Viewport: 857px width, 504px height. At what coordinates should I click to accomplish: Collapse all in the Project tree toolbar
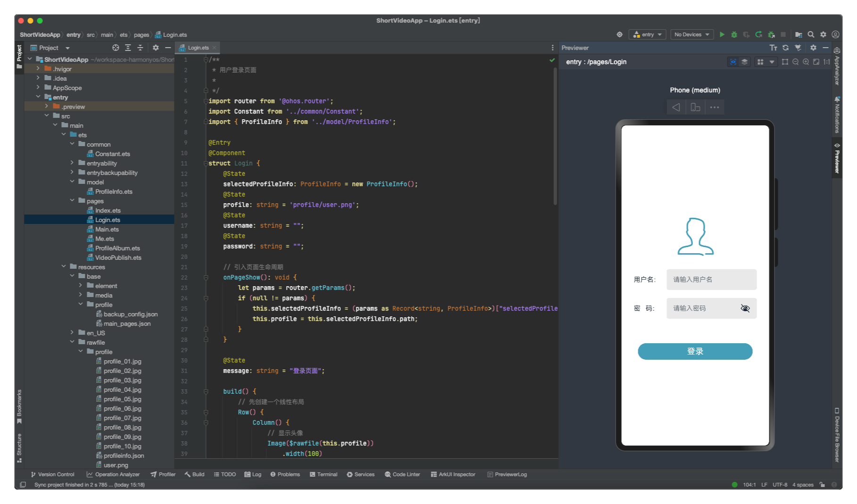[x=140, y=48]
